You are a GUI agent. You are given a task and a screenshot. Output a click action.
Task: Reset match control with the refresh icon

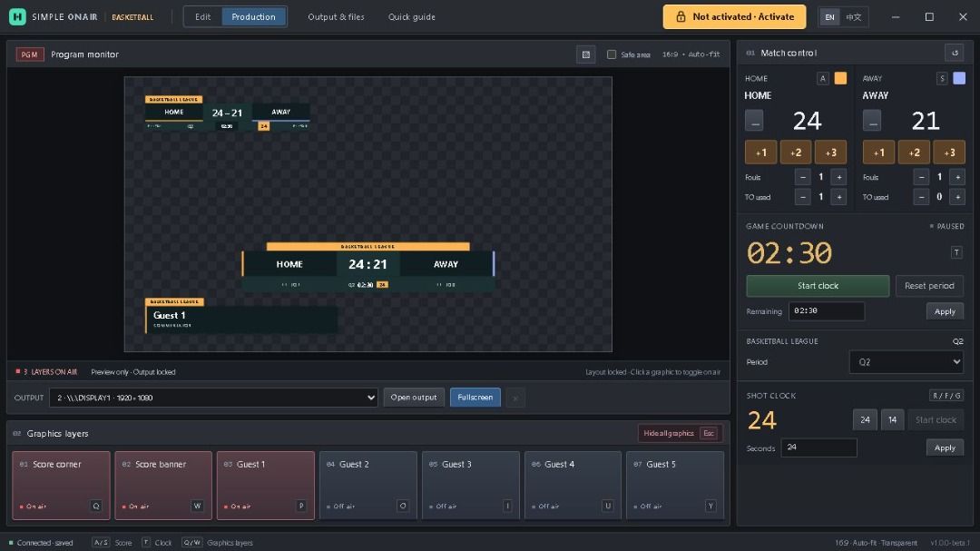(x=955, y=54)
